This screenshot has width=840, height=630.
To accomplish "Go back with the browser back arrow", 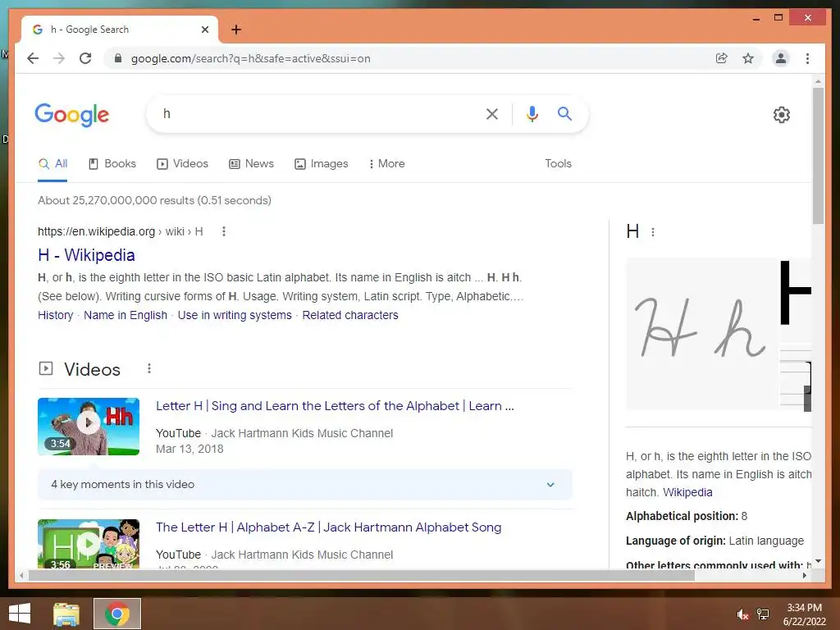I will 33,58.
